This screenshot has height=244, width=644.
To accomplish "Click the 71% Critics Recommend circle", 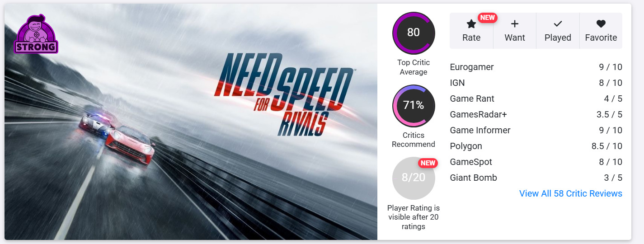I will pyautogui.click(x=414, y=106).
